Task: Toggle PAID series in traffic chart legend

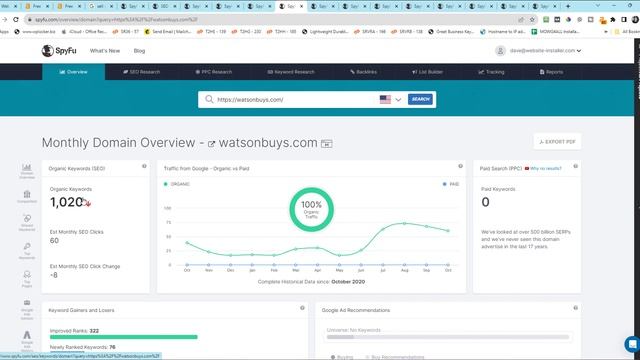Action: tap(451, 184)
